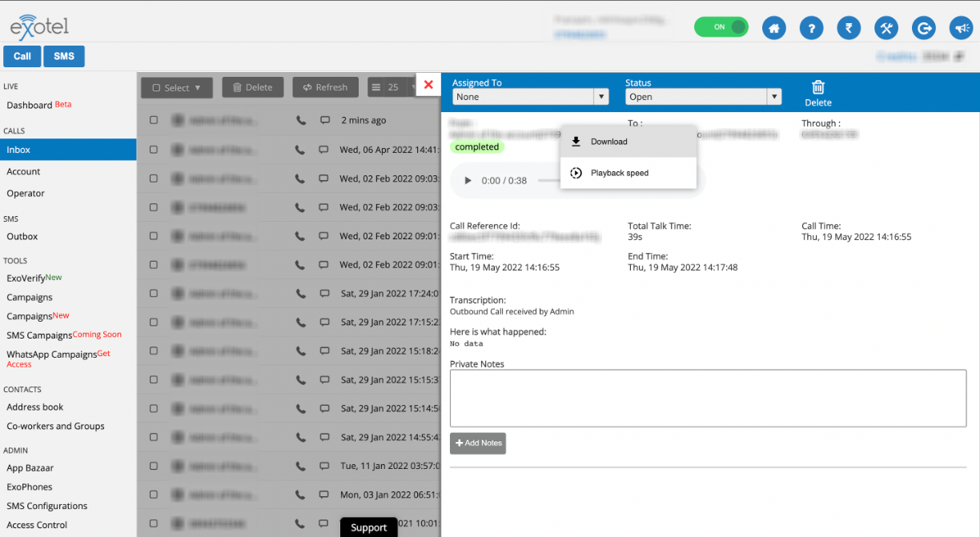Play the call recording audio

click(x=468, y=181)
